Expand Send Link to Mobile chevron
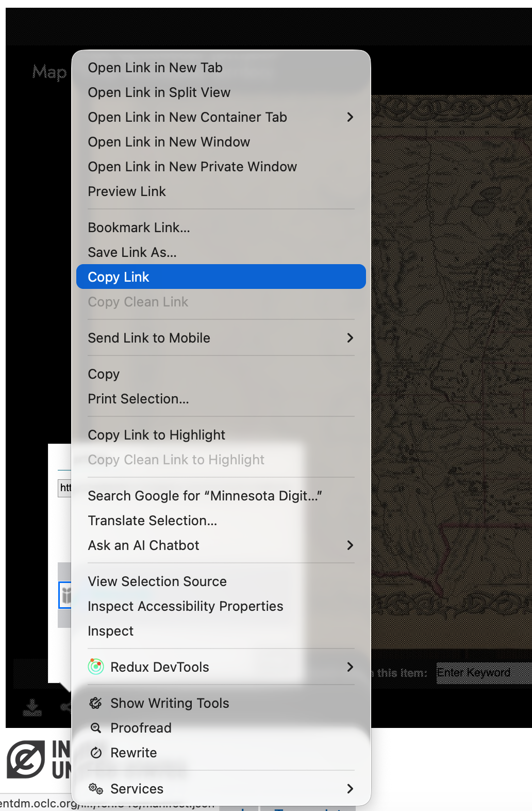 [x=350, y=338]
